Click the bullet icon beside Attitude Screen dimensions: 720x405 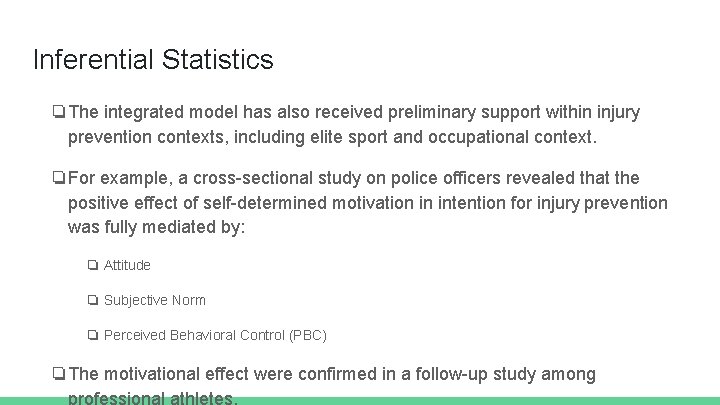pyautogui.click(x=92, y=265)
